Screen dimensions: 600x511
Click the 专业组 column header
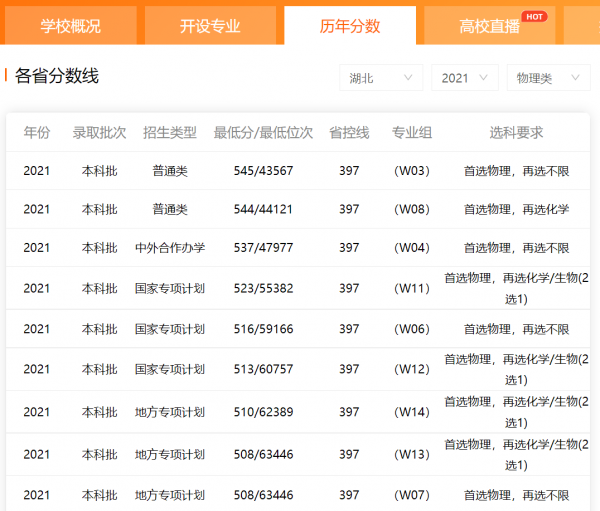(x=412, y=132)
